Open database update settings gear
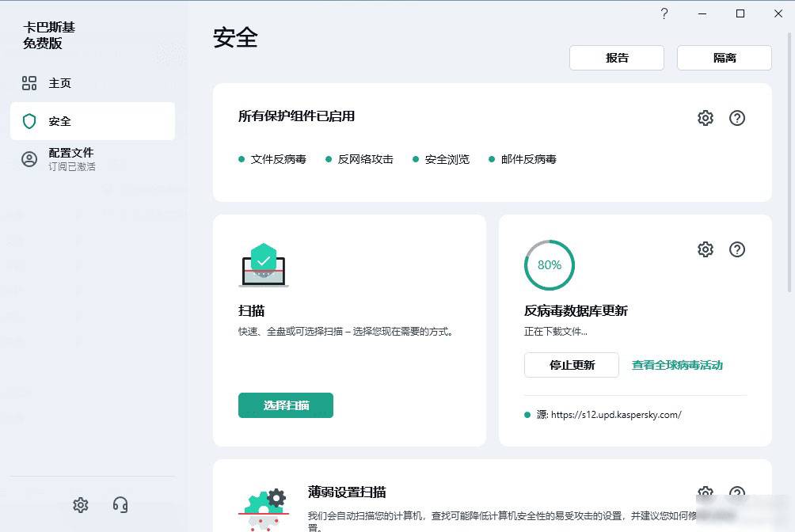This screenshot has width=795, height=532. (x=706, y=249)
